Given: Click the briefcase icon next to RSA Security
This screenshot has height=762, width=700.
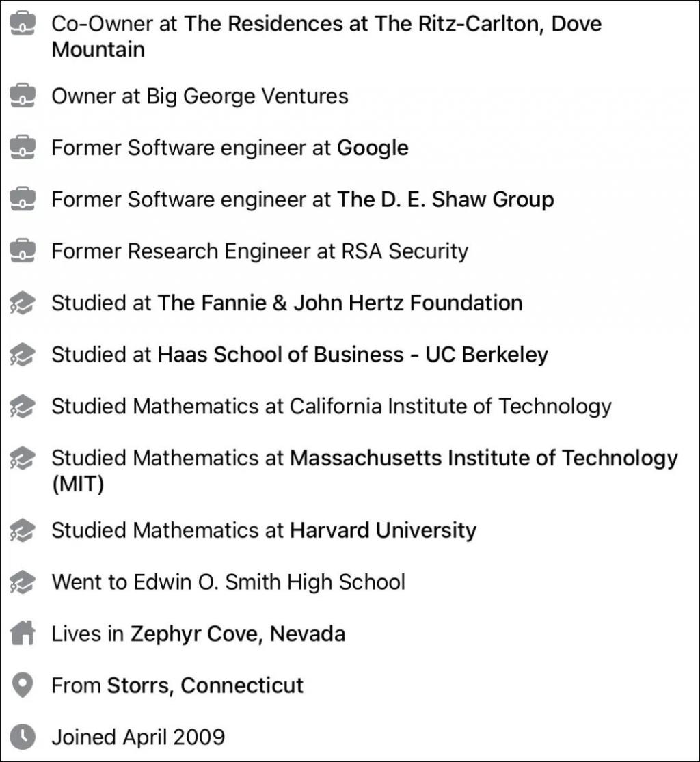Looking at the screenshot, I should point(23,251).
